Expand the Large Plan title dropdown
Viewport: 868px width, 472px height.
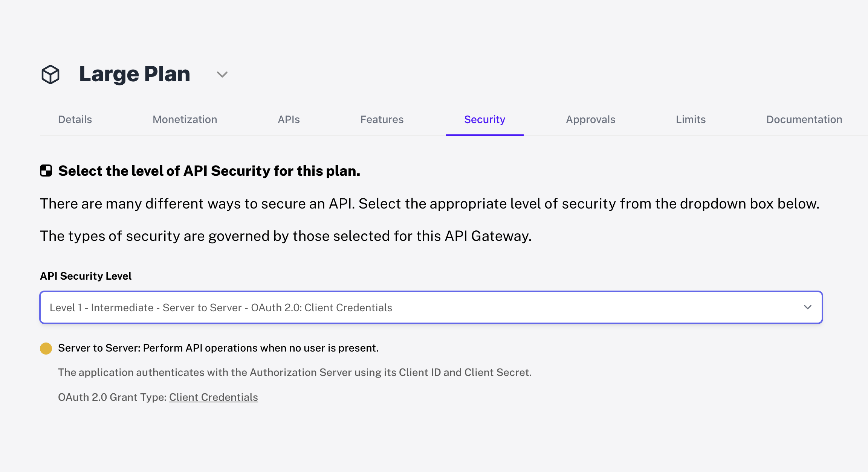coord(222,75)
